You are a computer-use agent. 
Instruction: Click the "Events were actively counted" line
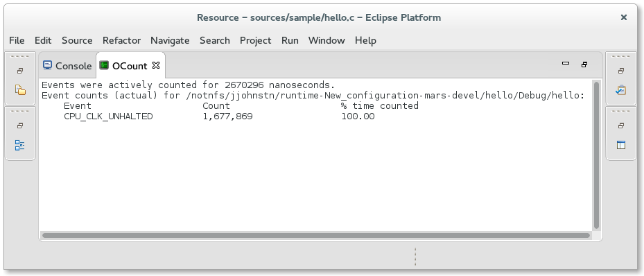pos(189,85)
